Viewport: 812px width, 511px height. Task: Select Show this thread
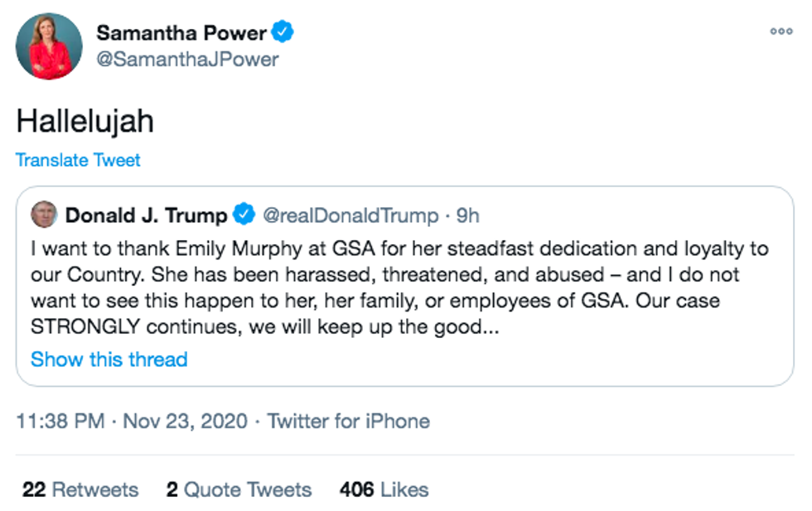pyautogui.click(x=109, y=359)
